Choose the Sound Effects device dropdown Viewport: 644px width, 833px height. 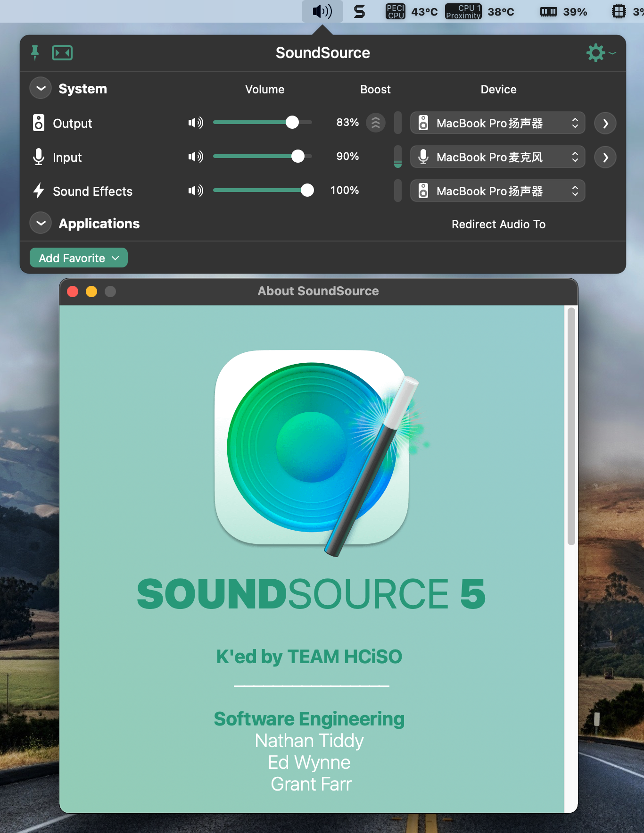click(x=498, y=191)
